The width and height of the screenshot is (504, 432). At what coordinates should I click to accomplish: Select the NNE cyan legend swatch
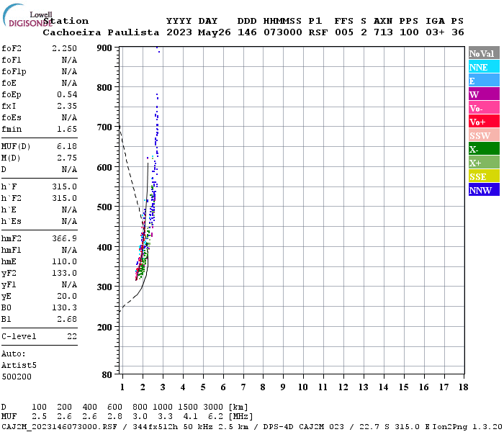coord(484,67)
